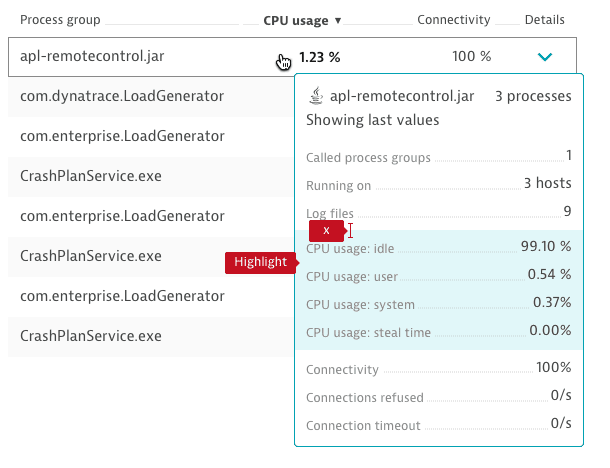Viewport: 610px width, 468px height.
Task: Click 'Called process groups' label
Action: [368, 158]
